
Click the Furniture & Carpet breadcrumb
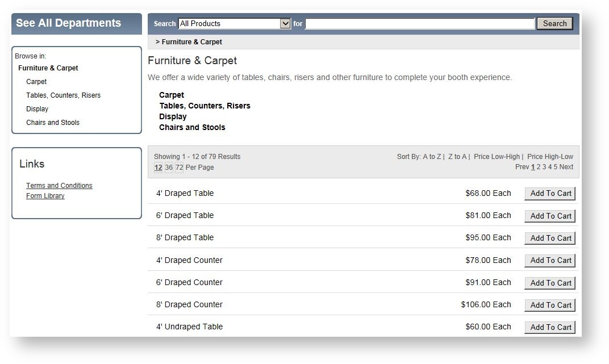(x=191, y=41)
